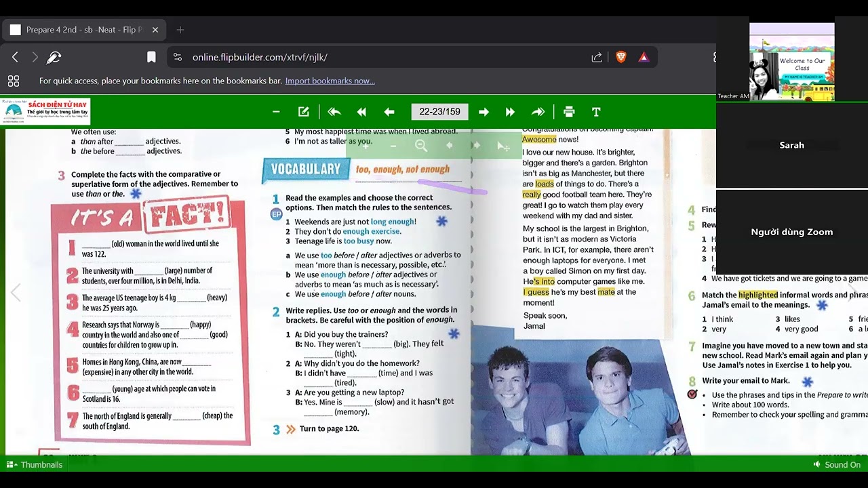
Task: Close the Prepare 4 2nd tab
Action: click(x=155, y=30)
